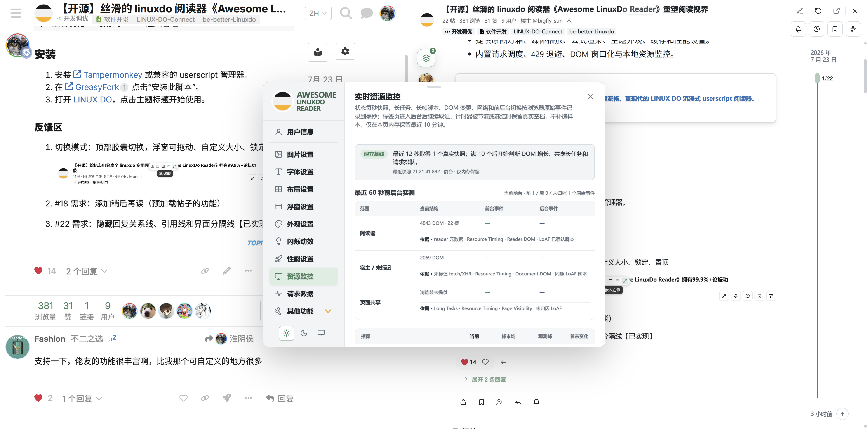Edit first post with pencil icon
This screenshot has width=868, height=429.
[x=226, y=270]
